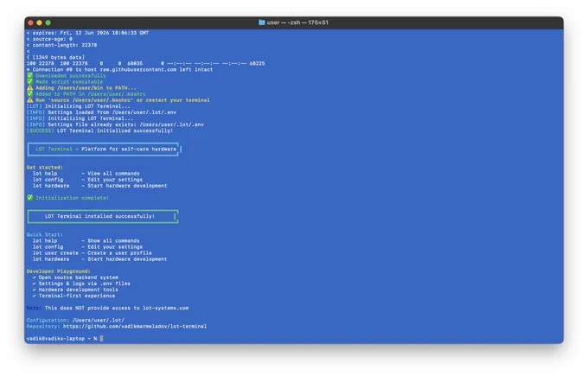Click 'lot hardware' line under Quick Start

(x=99, y=259)
